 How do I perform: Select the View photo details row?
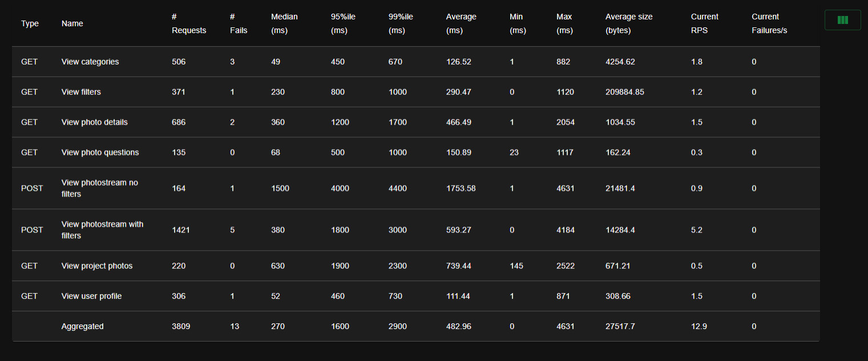pos(415,122)
